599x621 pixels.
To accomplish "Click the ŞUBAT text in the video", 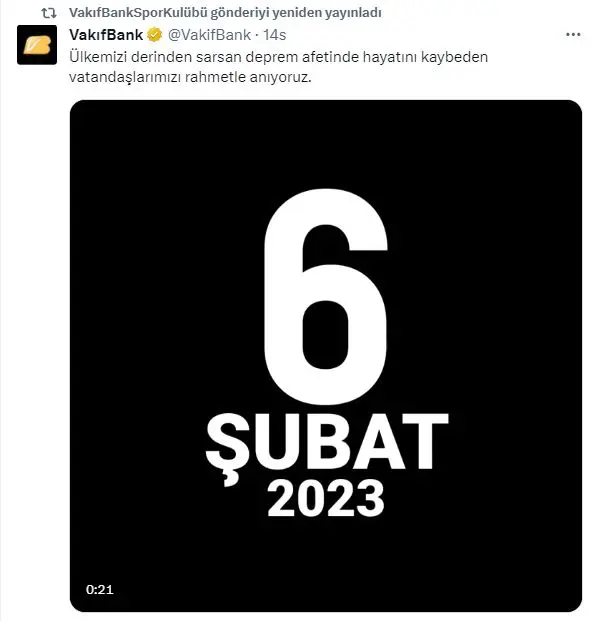I will click(327, 444).
